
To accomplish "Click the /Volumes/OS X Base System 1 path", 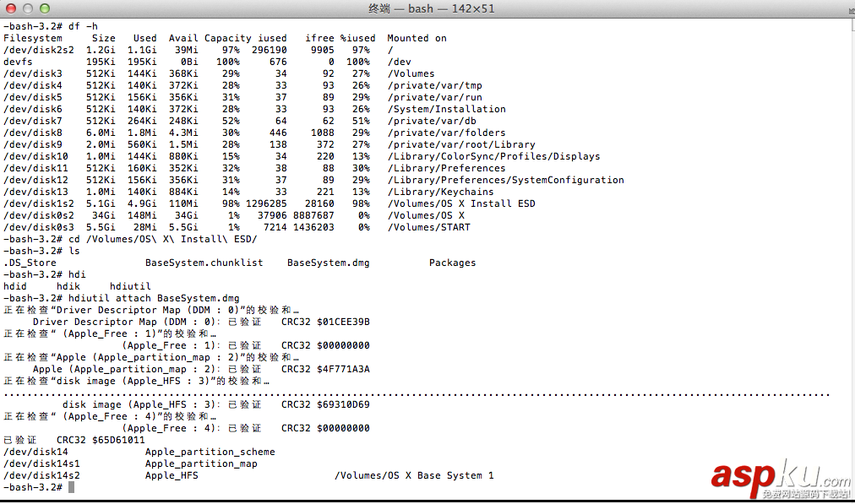I will [x=414, y=475].
